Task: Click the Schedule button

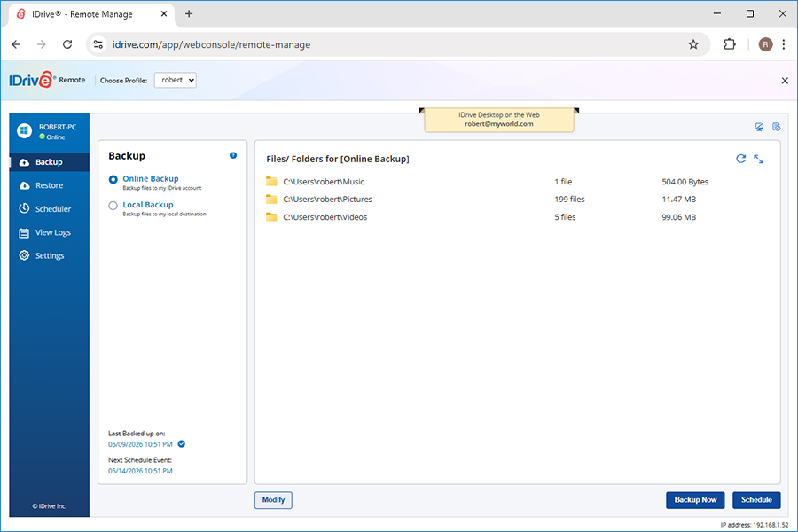Action: [x=756, y=500]
